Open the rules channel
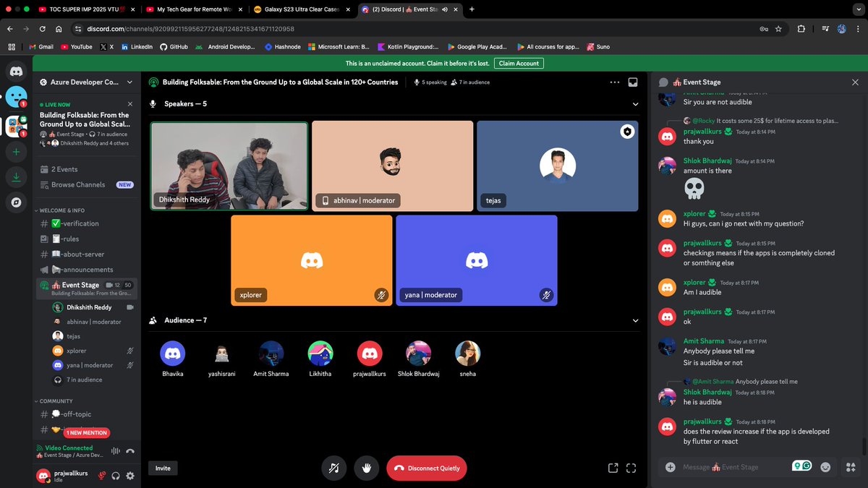This screenshot has width=868, height=488. click(87, 239)
